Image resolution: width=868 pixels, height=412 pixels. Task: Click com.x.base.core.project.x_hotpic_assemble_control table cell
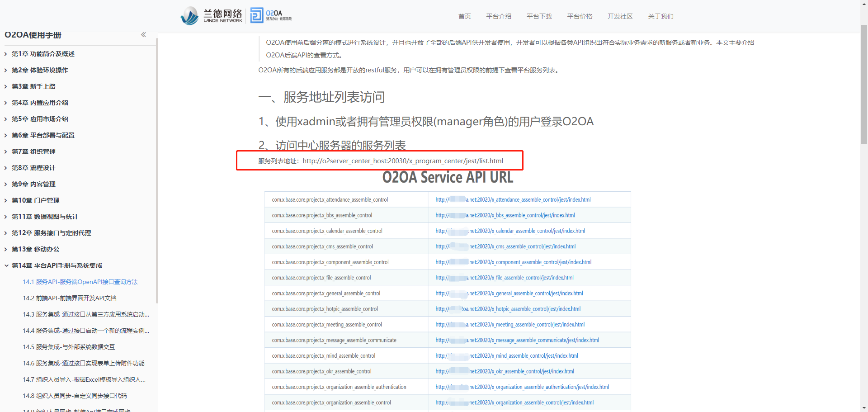tap(346, 309)
